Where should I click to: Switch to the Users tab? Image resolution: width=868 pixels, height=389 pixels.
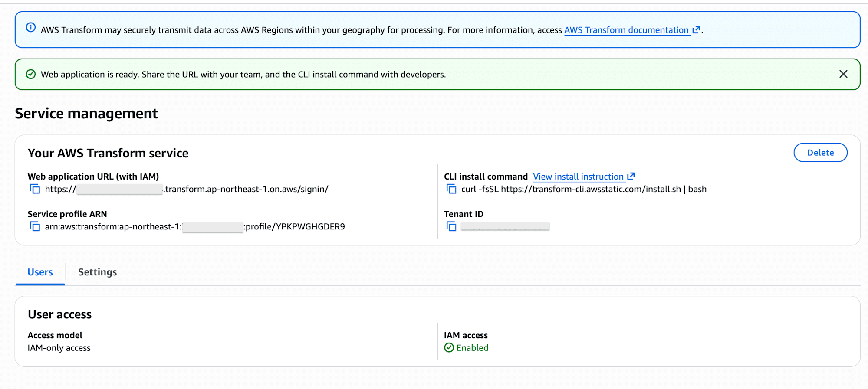pyautogui.click(x=40, y=272)
